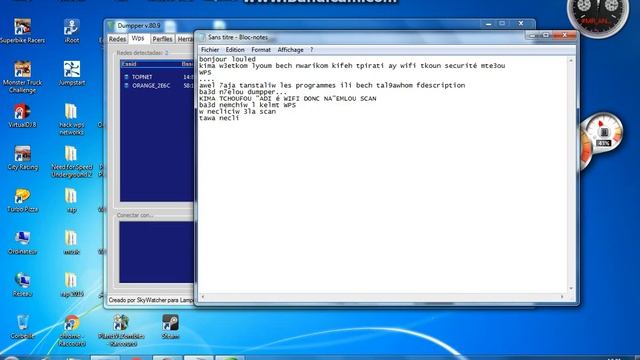Screen dimensions: 640x360
Task: Click the "ba3d n7elou dumpper..." line
Action: coord(243,92)
